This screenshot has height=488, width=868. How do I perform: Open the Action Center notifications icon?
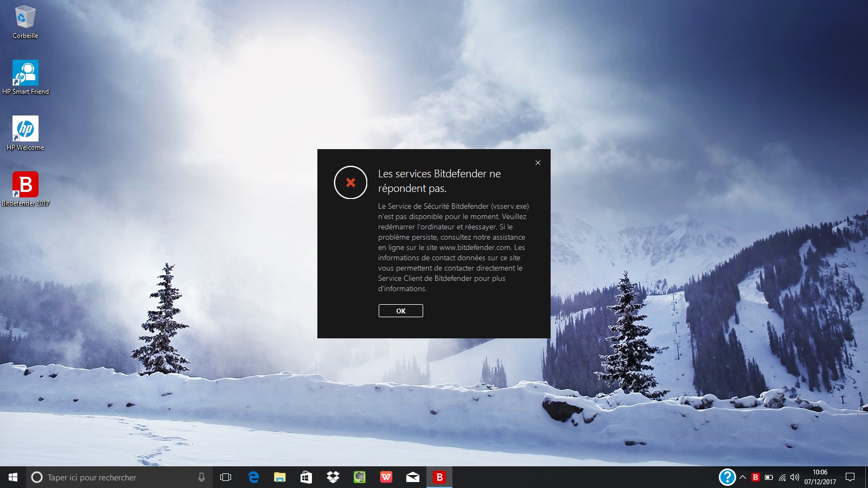click(850, 477)
